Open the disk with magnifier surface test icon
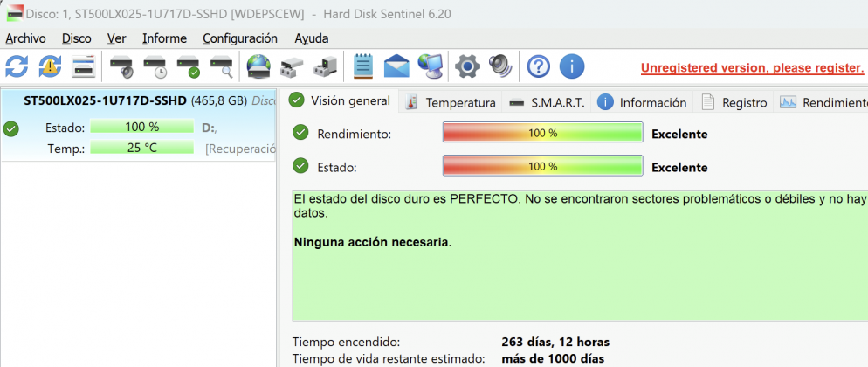The image size is (868, 367). pyautogui.click(x=222, y=66)
